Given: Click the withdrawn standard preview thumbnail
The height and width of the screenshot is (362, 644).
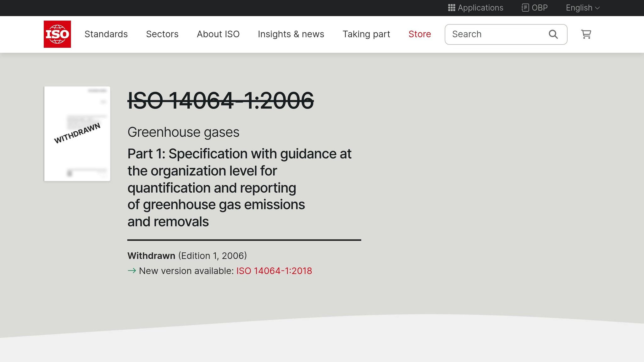Looking at the screenshot, I should (77, 133).
